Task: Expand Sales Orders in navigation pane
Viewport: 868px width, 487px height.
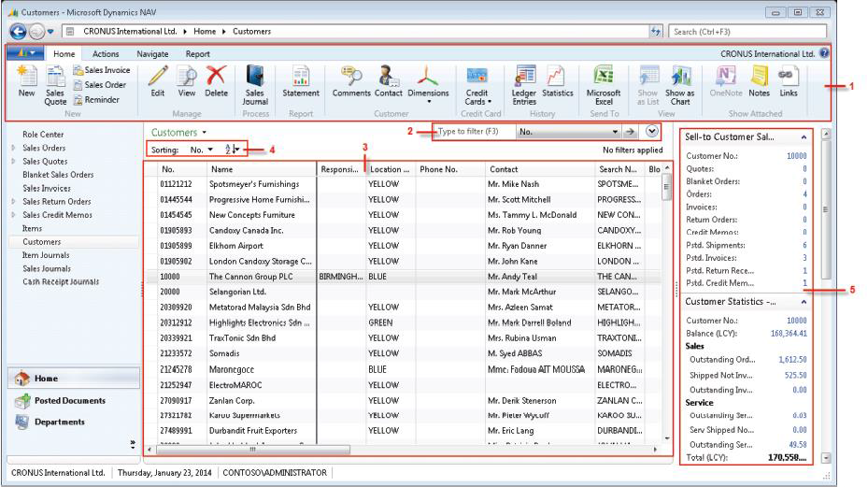Action: coord(13,148)
